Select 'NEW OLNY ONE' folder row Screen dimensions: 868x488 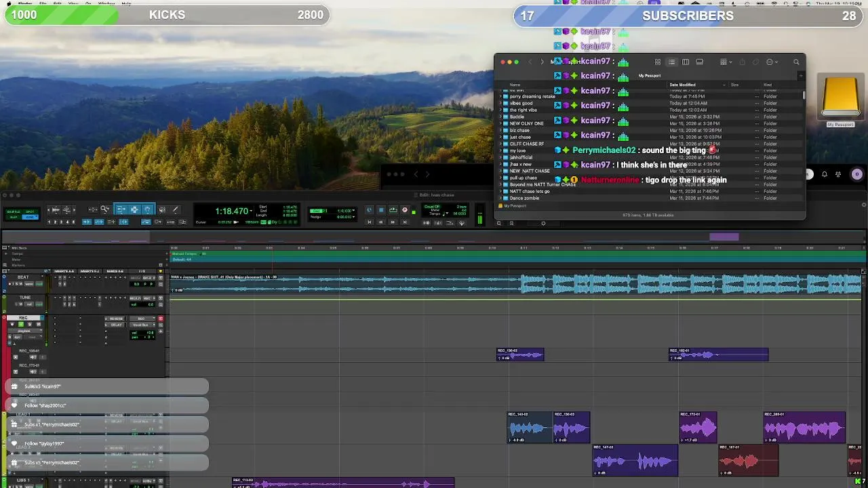650,123
